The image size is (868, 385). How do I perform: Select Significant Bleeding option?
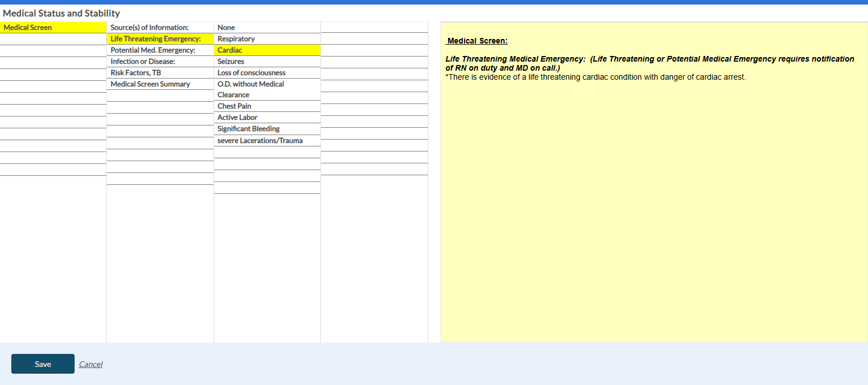[x=267, y=129]
